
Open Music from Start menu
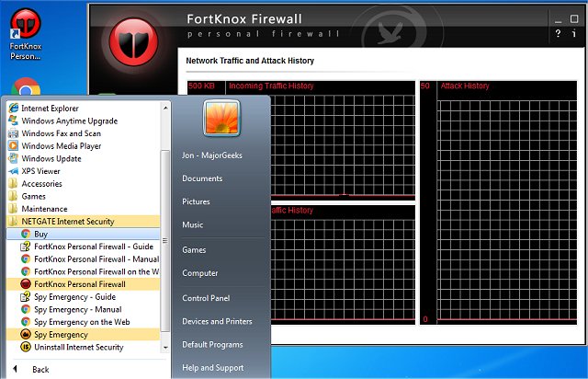tap(192, 224)
